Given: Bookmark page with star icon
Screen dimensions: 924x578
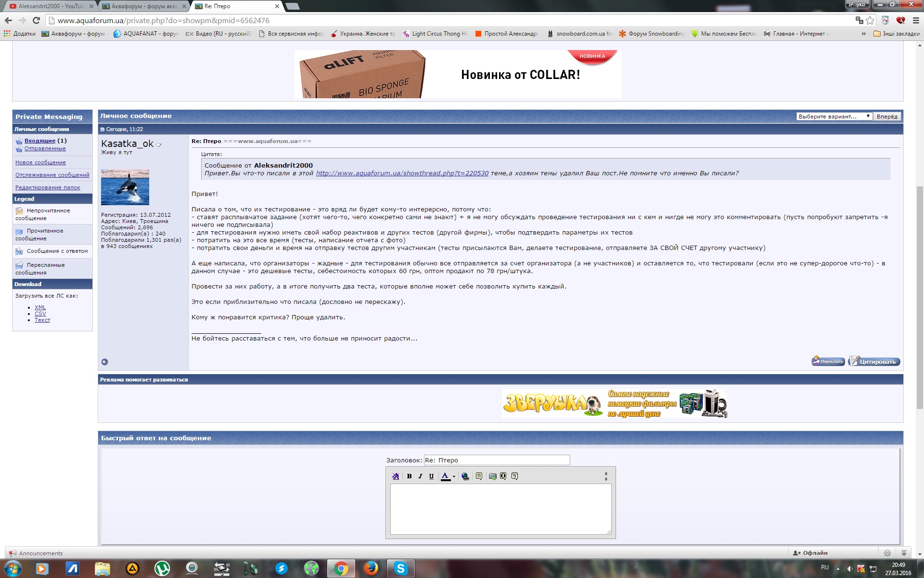Looking at the screenshot, I should (x=870, y=20).
